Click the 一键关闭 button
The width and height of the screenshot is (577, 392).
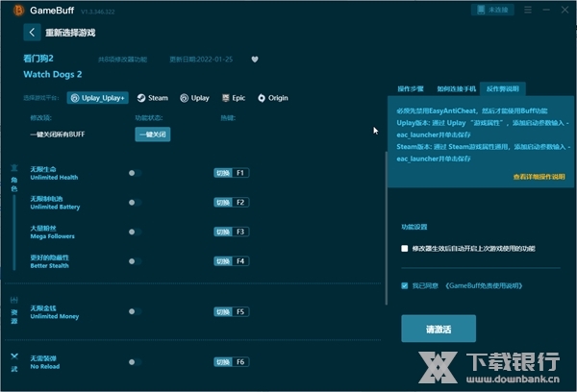point(151,135)
